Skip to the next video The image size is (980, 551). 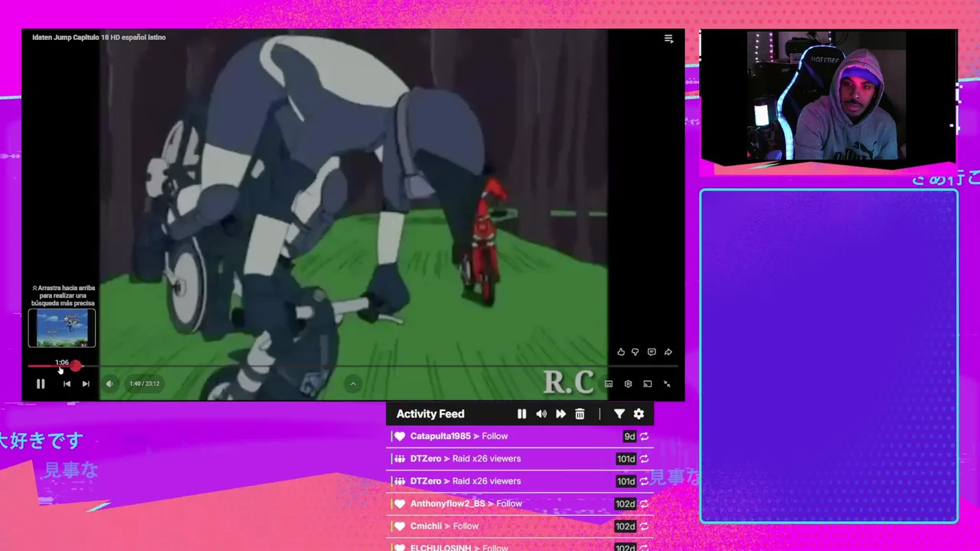coord(86,383)
